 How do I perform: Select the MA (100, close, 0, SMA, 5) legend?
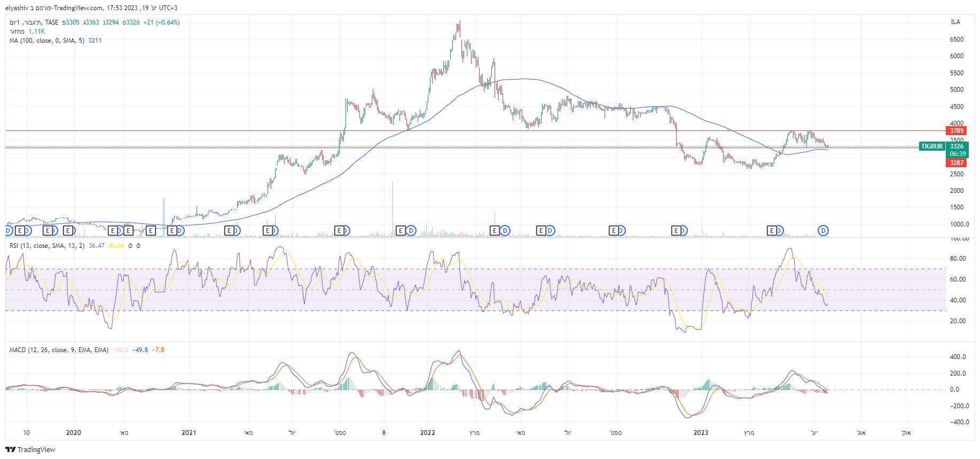(x=47, y=41)
